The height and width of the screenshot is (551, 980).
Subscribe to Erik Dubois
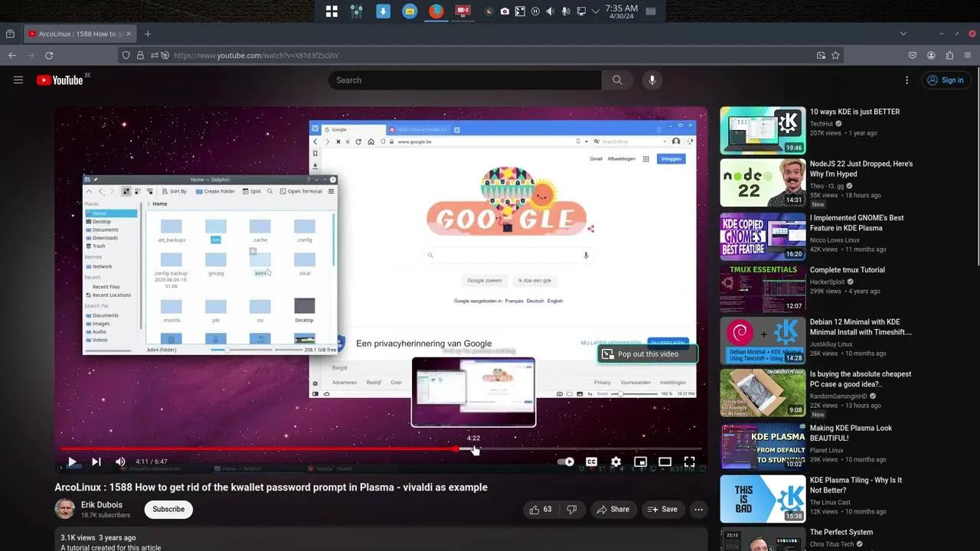(x=168, y=509)
